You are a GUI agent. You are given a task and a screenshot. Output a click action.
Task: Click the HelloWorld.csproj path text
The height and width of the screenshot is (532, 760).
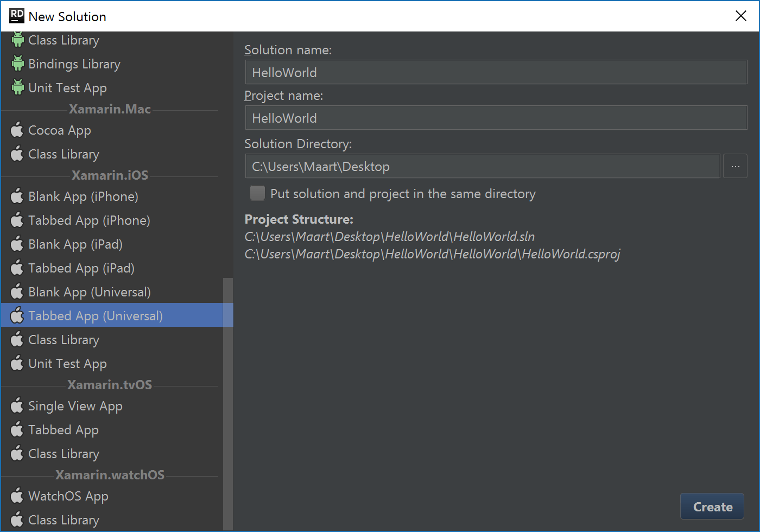(433, 254)
